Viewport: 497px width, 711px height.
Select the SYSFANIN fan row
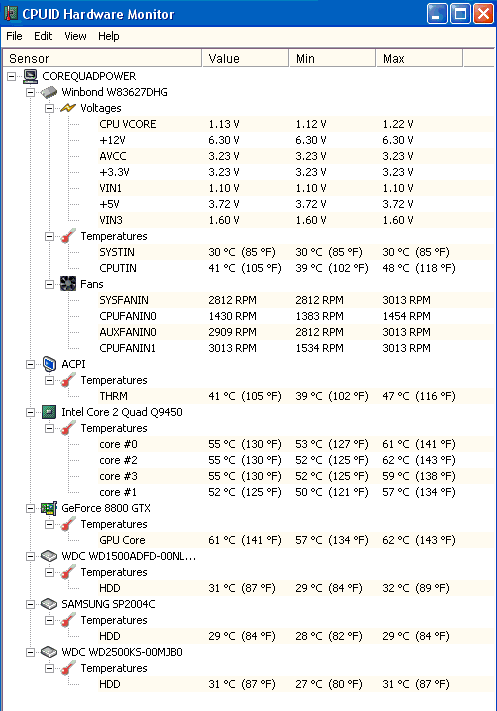[x=296, y=300]
